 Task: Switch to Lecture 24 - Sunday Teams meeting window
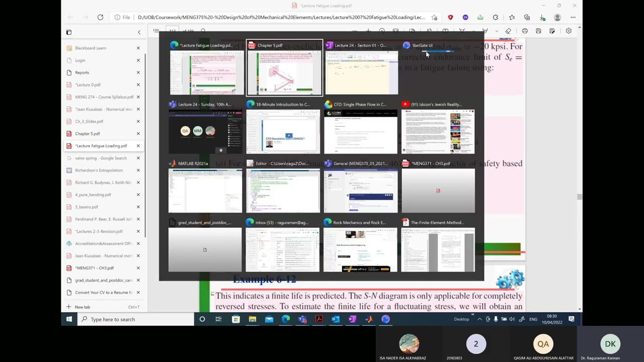pyautogui.click(x=205, y=127)
